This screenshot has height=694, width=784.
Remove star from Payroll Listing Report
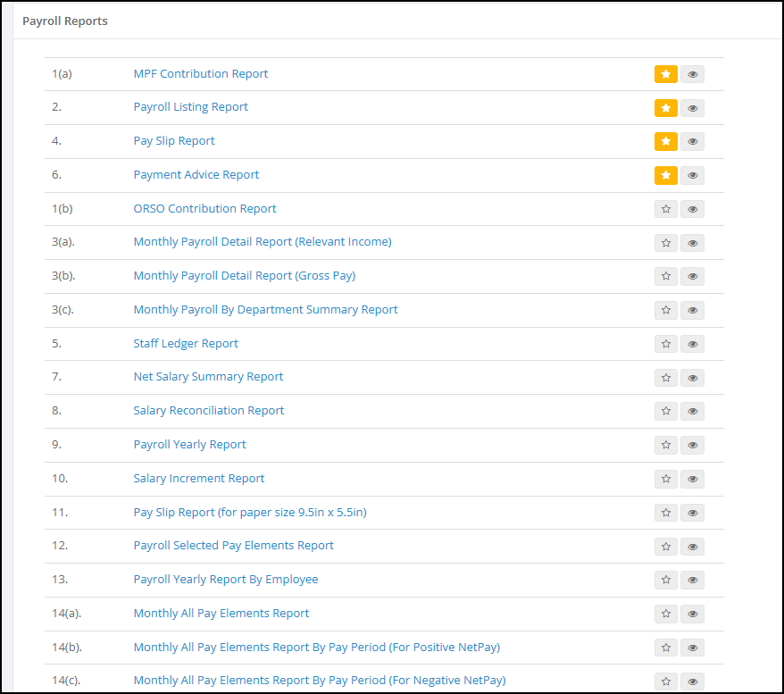(x=665, y=108)
